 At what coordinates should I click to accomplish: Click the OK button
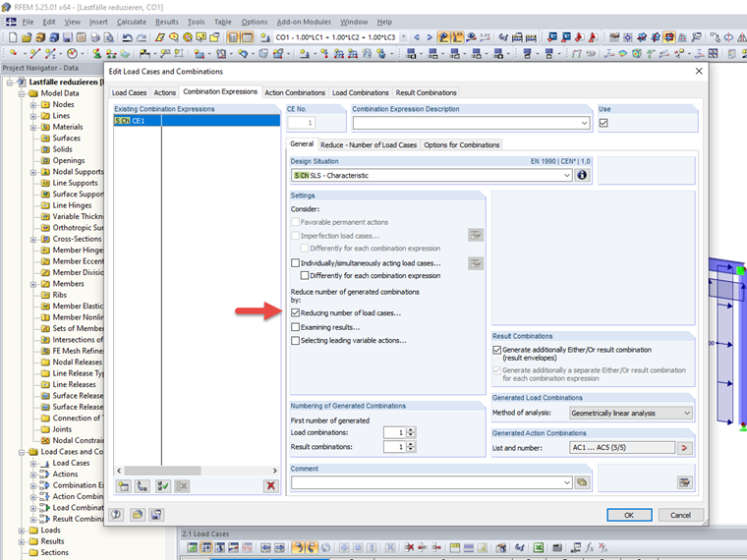629,515
